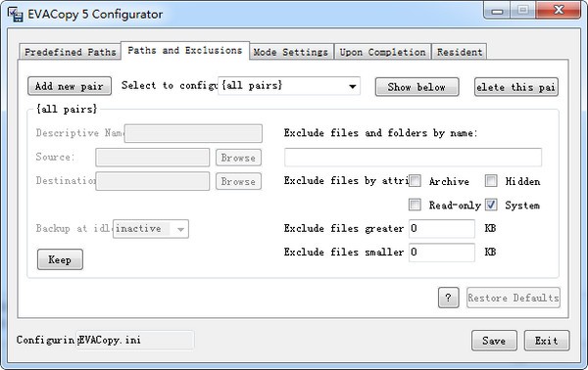This screenshot has height=370, width=588.
Task: Click the Delete this pair button
Action: (x=516, y=87)
